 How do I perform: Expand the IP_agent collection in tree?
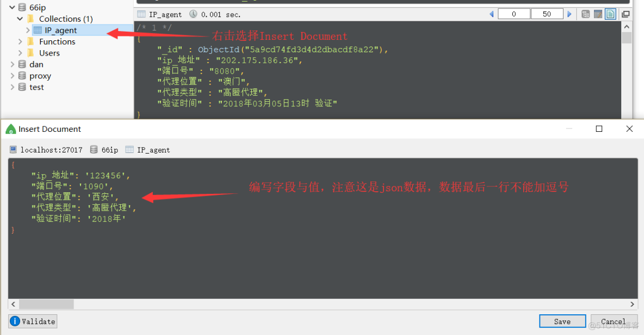point(28,30)
